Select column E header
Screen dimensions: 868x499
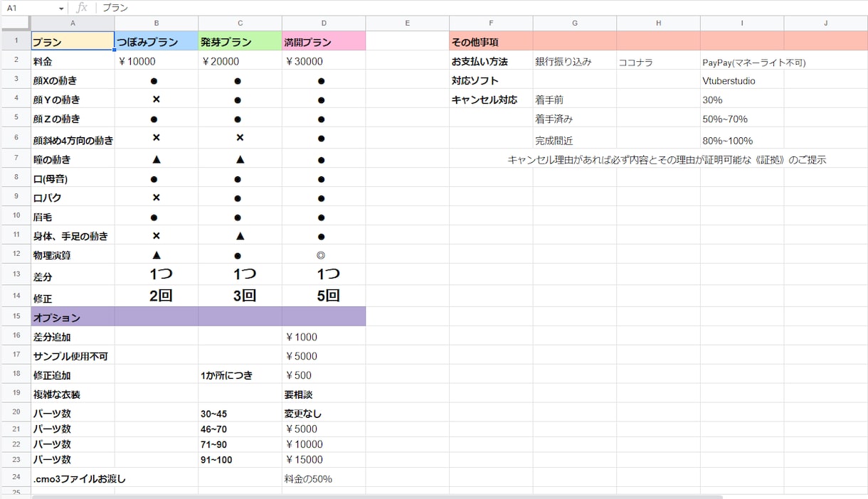point(408,23)
